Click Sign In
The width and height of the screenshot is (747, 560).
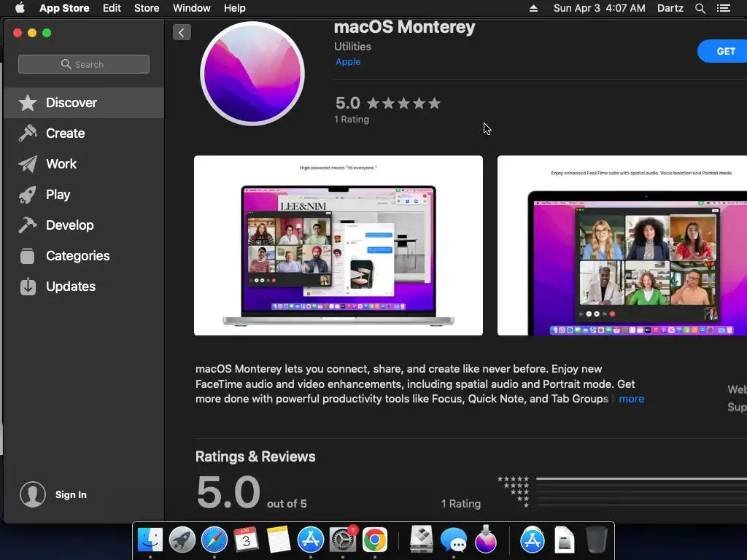pyautogui.click(x=71, y=495)
